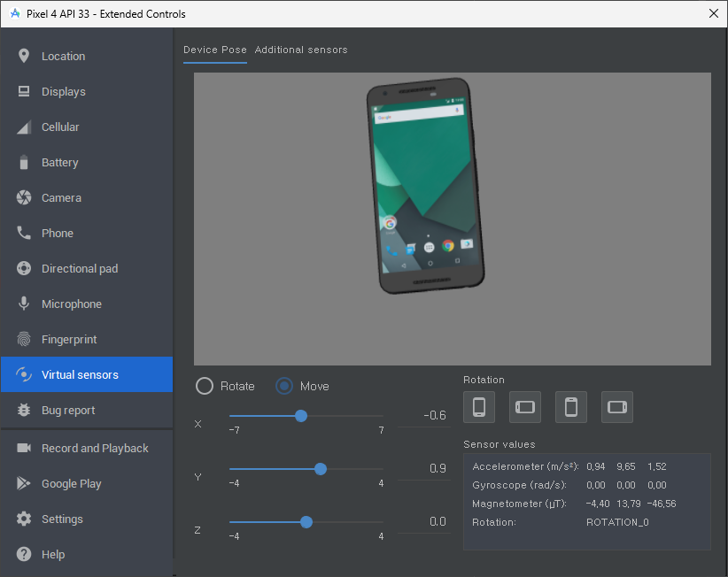This screenshot has width=728, height=577.
Task: Click Record and Playback camera icon
Action: coord(24,448)
